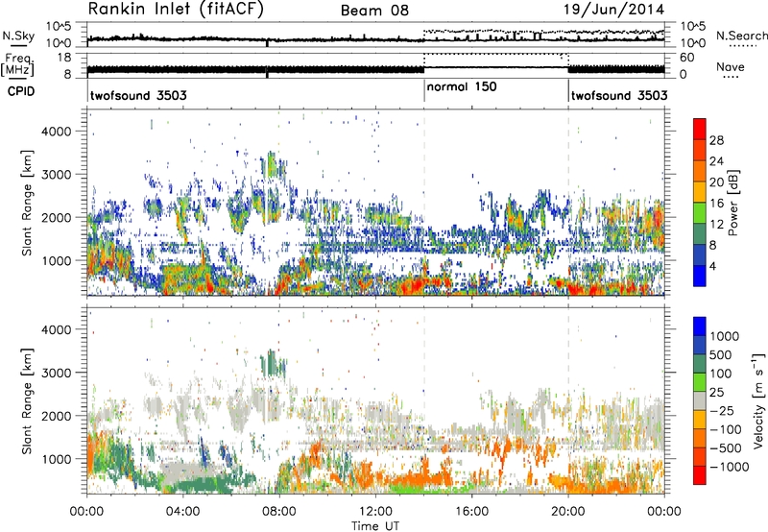Click the '60' tick on Nave axis
Screen dimensions: 768x532
(686, 58)
